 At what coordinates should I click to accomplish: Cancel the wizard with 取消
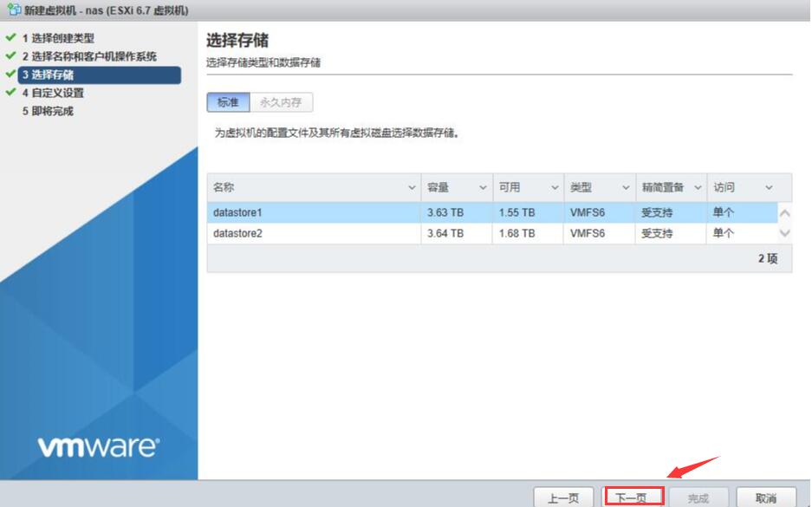point(766,497)
